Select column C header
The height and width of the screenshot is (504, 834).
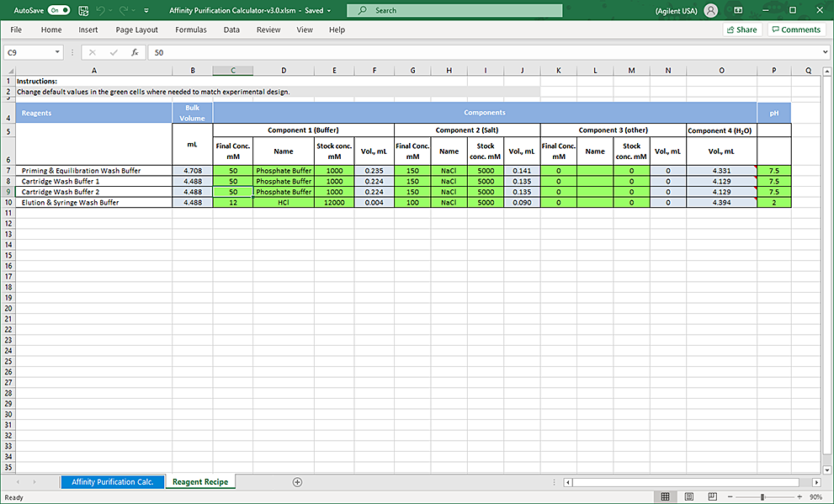tap(233, 70)
